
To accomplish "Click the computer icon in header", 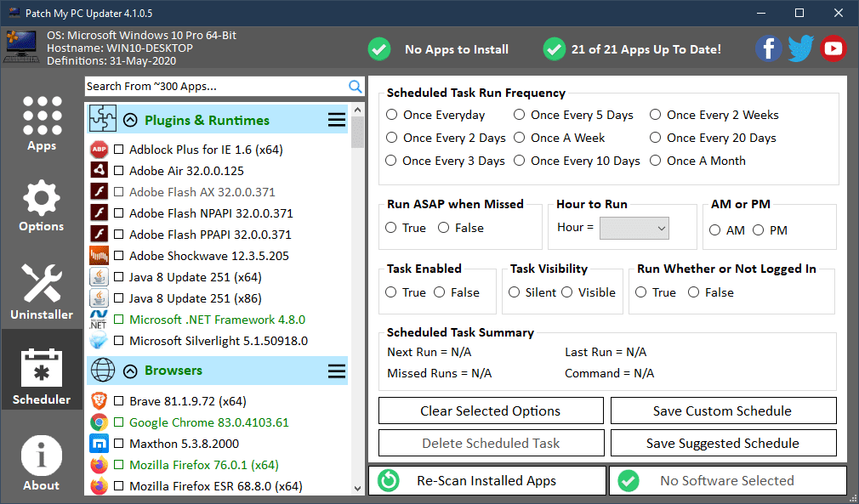I will coord(22,48).
